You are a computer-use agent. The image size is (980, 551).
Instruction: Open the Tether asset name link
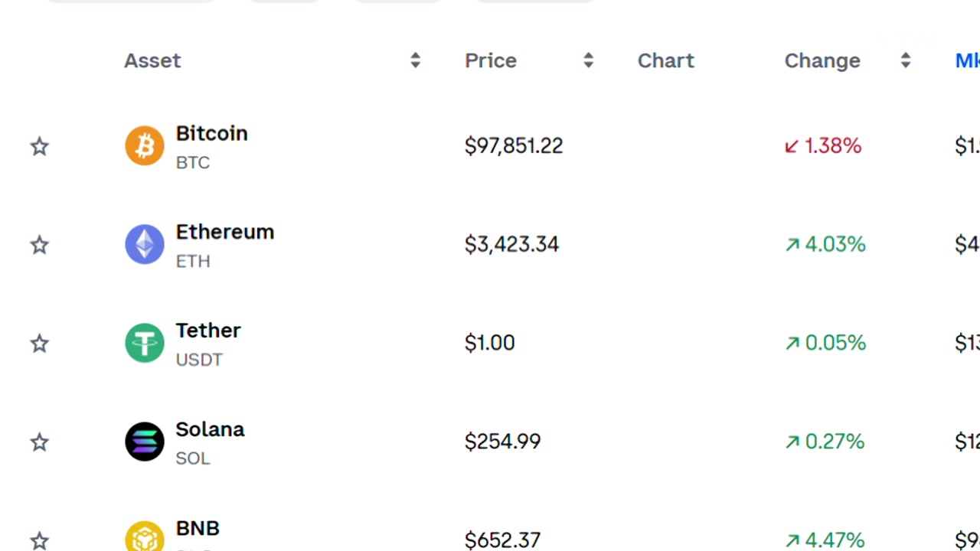click(x=207, y=331)
